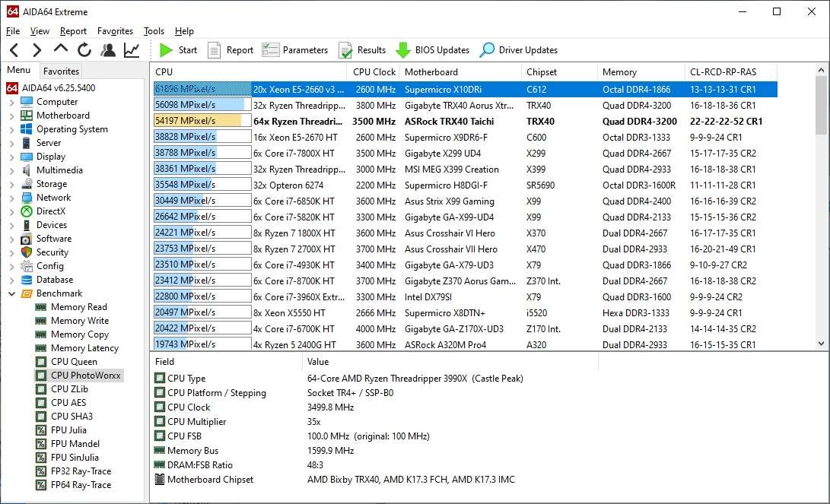Image resolution: width=830 pixels, height=504 pixels.
Task: Open the Help menu
Action: (x=184, y=30)
